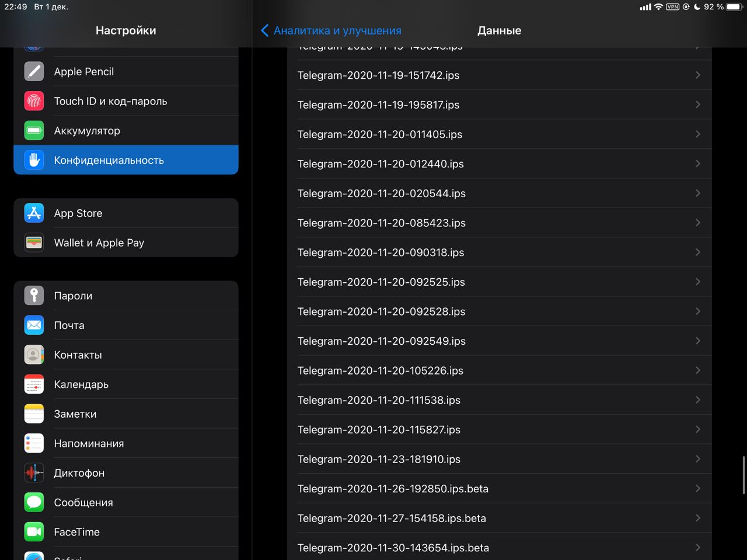Screen dimensions: 747x560
Task: Tap the battery indicator in status bar
Action: point(734,7)
